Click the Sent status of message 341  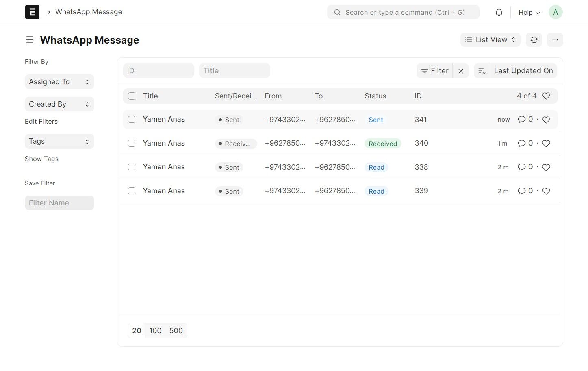point(376,120)
